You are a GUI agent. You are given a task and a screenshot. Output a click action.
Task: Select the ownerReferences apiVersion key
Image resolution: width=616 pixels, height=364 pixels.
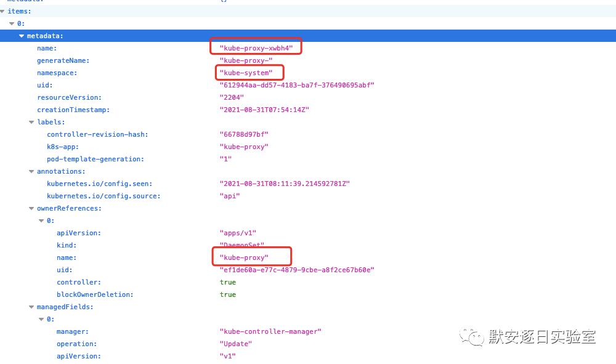79,233
